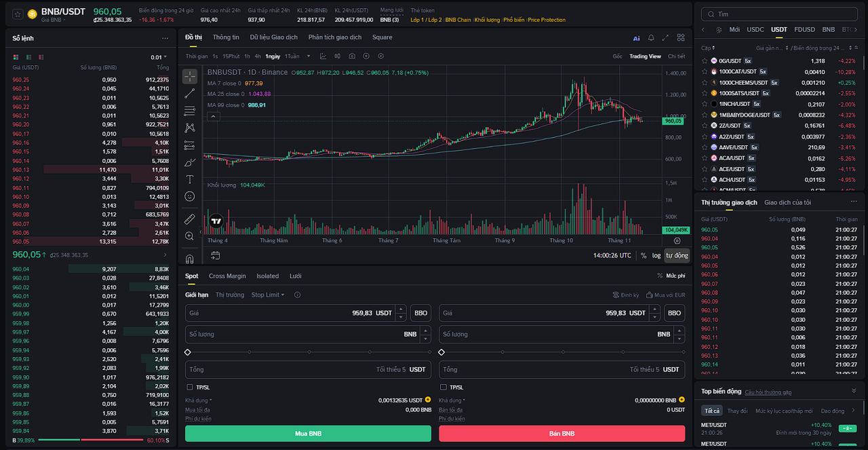868x450 pixels.
Task: Tick the TP/SL checkbox in sell form
Action: pos(443,388)
